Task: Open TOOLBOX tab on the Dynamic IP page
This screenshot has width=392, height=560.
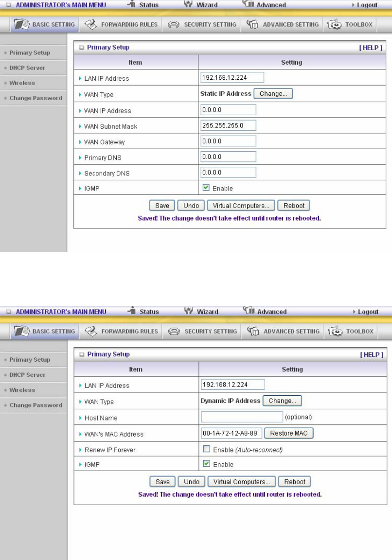Action: (350, 332)
